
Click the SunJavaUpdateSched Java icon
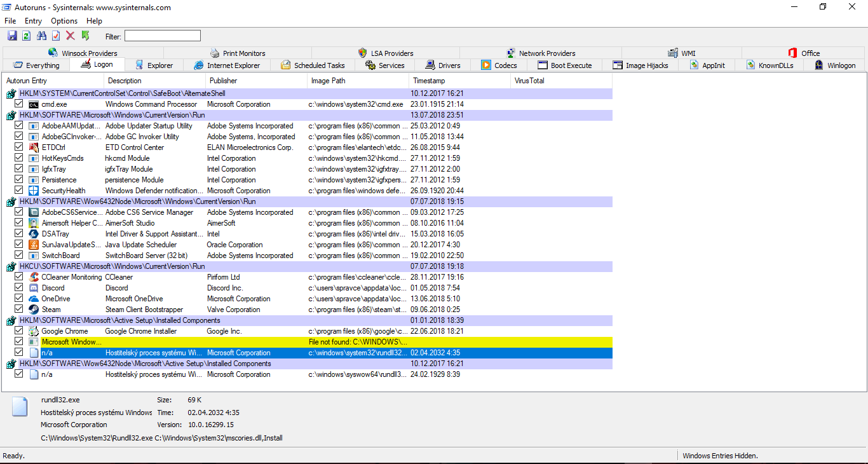coord(34,245)
